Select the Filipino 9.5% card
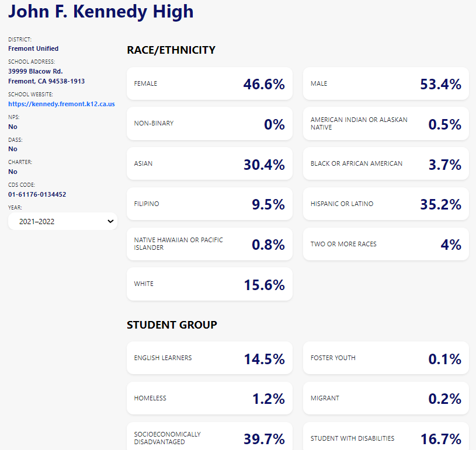 tap(209, 204)
